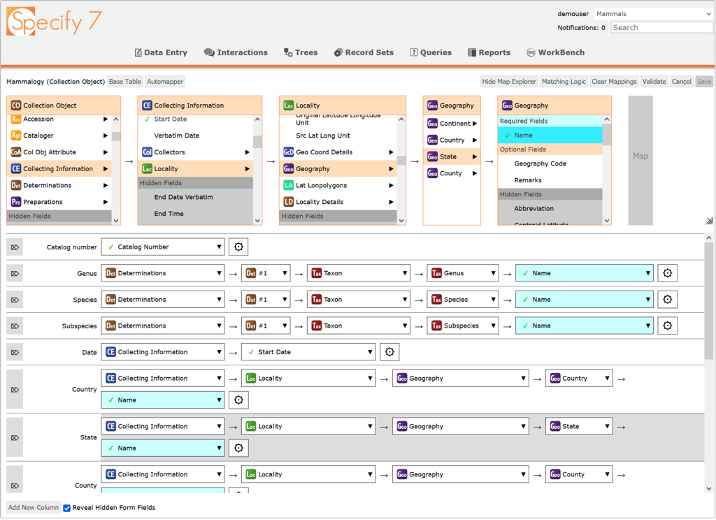Click Locality list scrollbar thumb
The width and height of the screenshot is (716, 520).
click(401, 161)
